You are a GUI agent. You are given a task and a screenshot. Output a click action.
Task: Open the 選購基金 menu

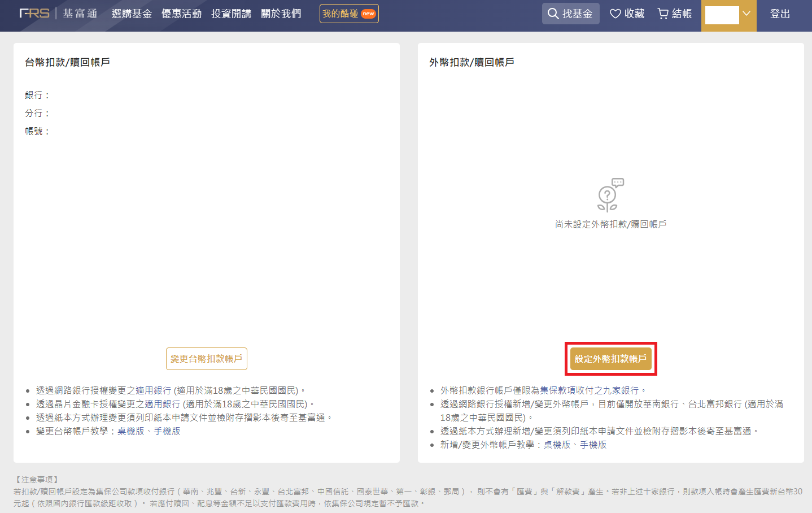(132, 14)
